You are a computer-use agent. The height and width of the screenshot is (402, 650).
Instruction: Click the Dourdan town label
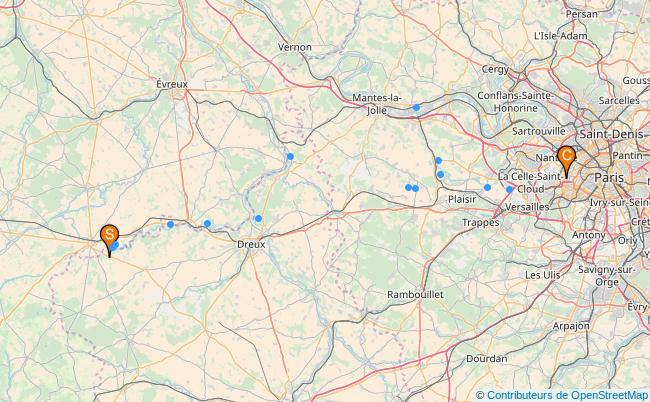point(486,358)
